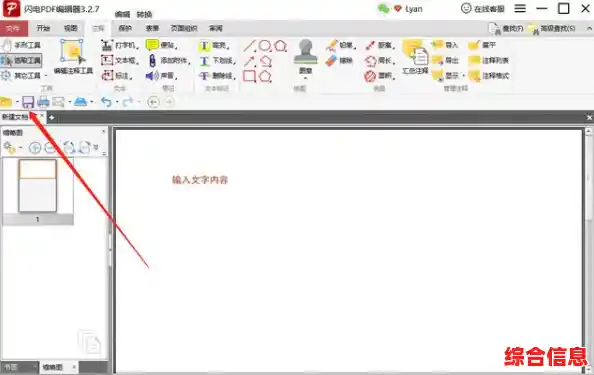Expand the Open folder dropdown arrow
594x375 pixels.
pyautogui.click(x=17, y=102)
